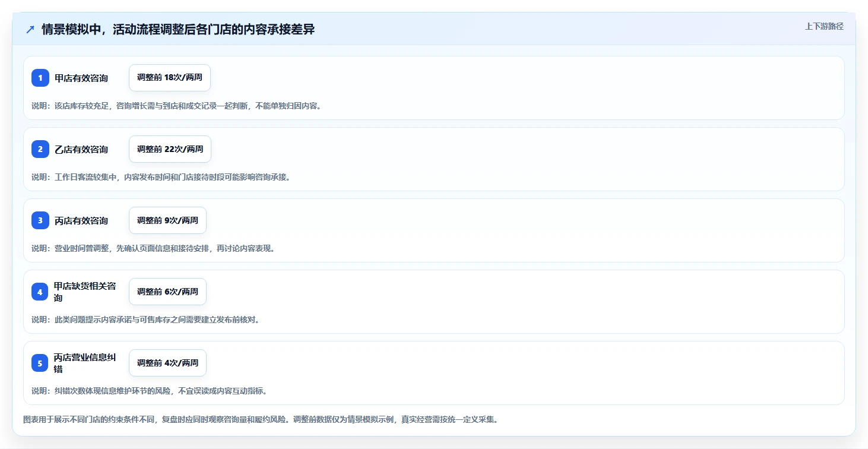Viewport: 868px width, 449px height.
Task: Click the note starting 说明：营业时间曾调整
Action: point(153,248)
